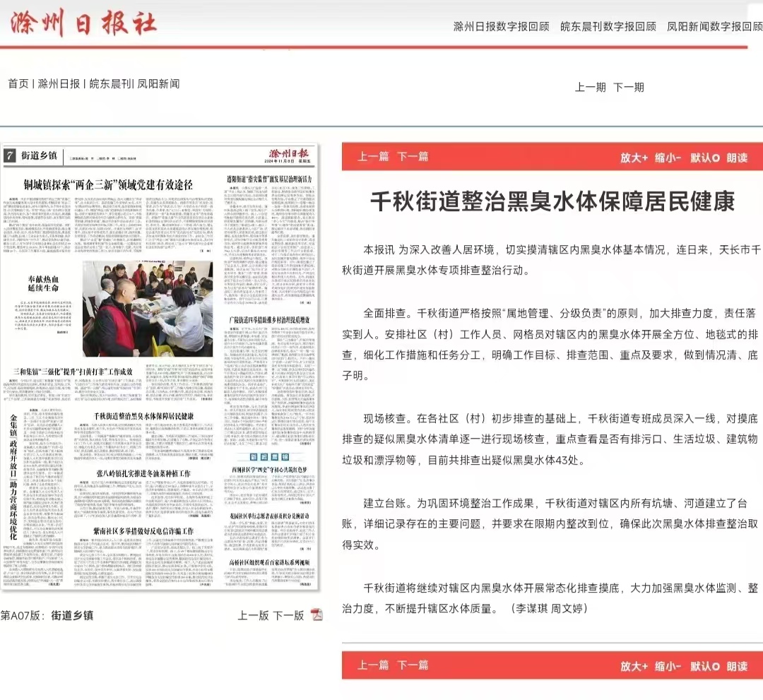This screenshot has width=763, height=700.
Task: Click the 7 街道乡镇 section header on the page image
Action: click(x=30, y=155)
